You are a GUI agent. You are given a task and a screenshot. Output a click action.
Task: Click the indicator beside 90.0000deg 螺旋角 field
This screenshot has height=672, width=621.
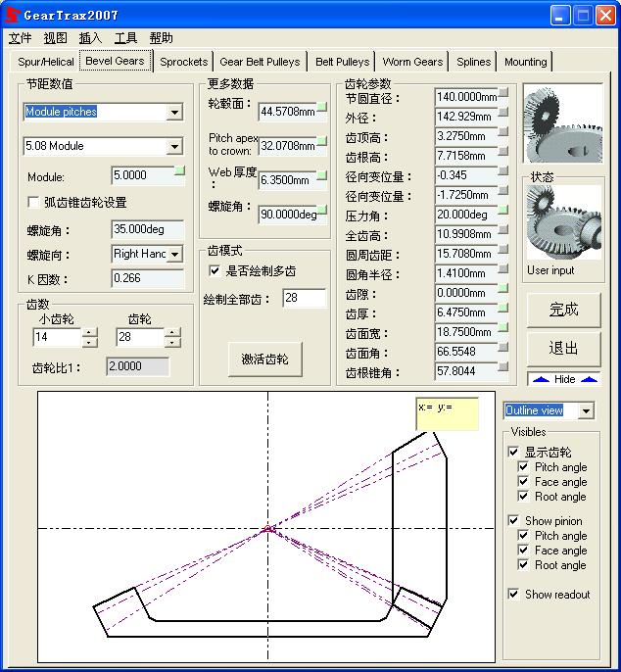pos(321,210)
